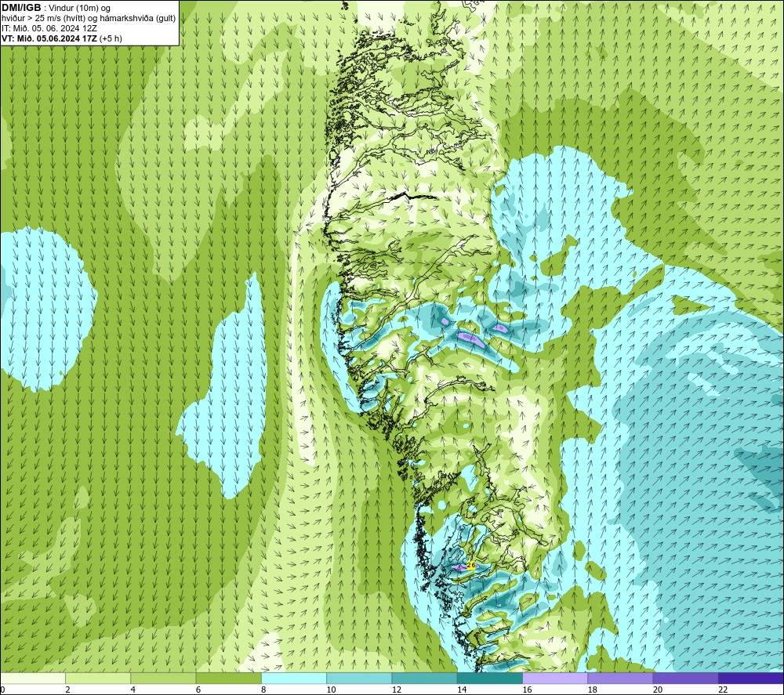Click the 2–4 m/s light green swatch
Screen dimensions: 784x695
98,678
